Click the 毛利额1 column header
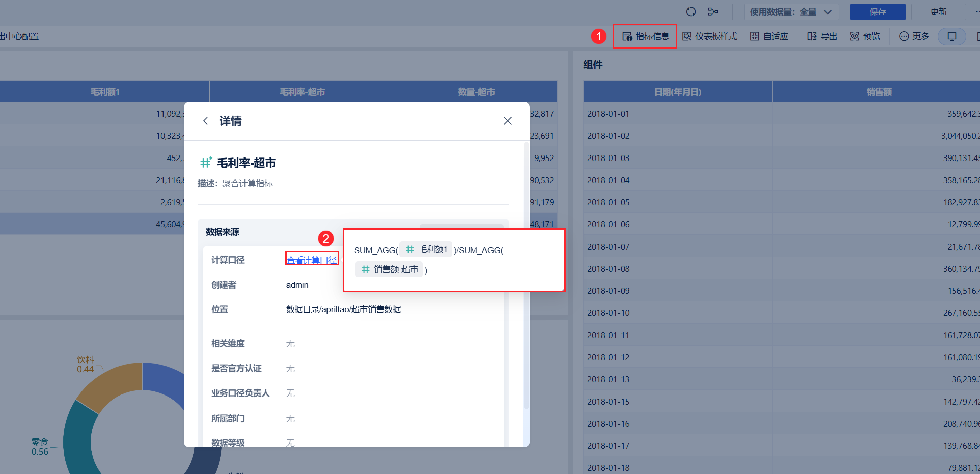This screenshot has height=474, width=980. tap(105, 92)
